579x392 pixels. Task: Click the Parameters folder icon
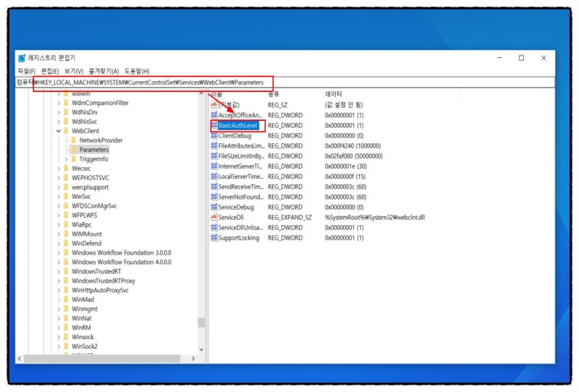[74, 150]
